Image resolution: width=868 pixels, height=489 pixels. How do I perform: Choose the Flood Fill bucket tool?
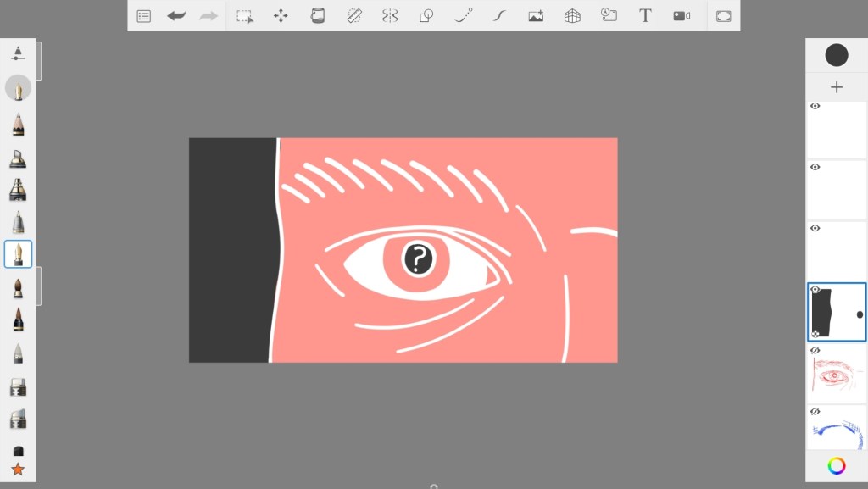(x=318, y=16)
